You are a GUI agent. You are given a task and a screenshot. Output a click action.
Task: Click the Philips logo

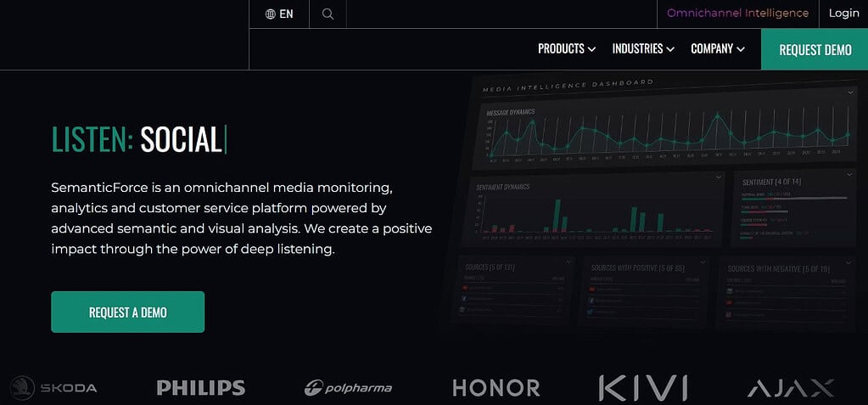pyautogui.click(x=200, y=388)
